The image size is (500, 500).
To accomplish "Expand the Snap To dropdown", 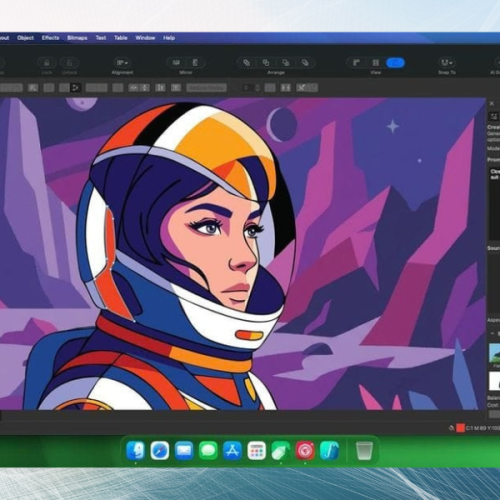I will pos(447,63).
